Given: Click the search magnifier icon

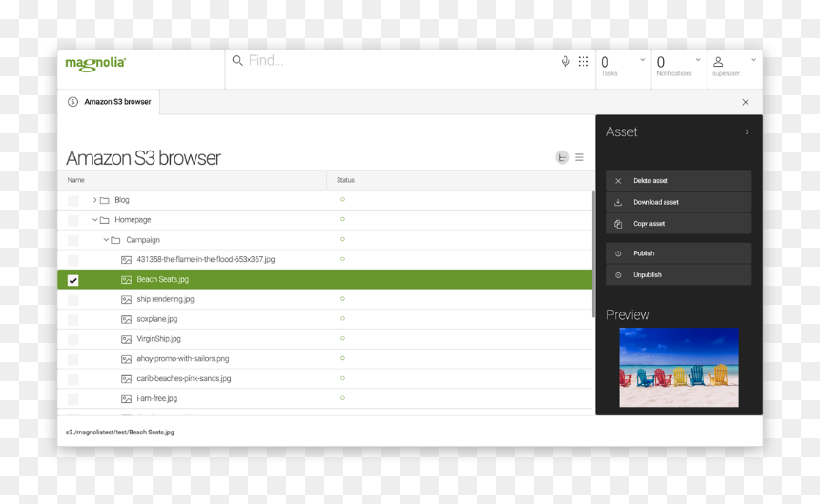Looking at the screenshot, I should (237, 61).
